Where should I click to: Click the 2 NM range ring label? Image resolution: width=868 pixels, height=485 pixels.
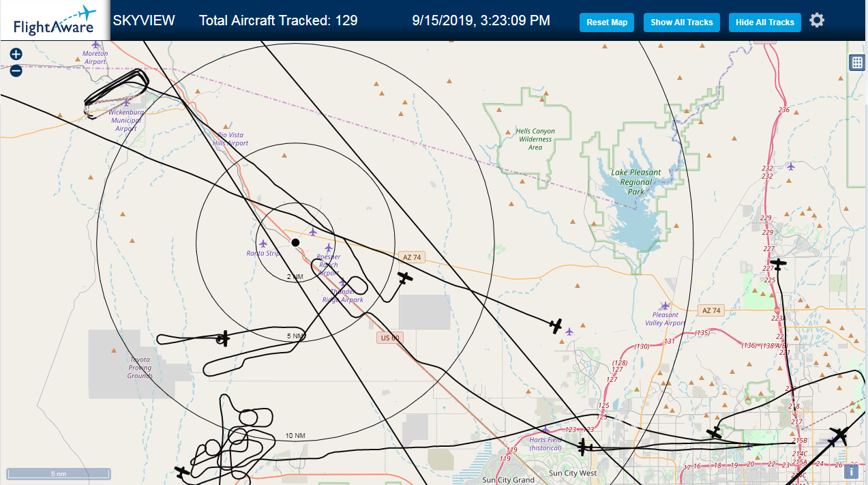(x=295, y=277)
